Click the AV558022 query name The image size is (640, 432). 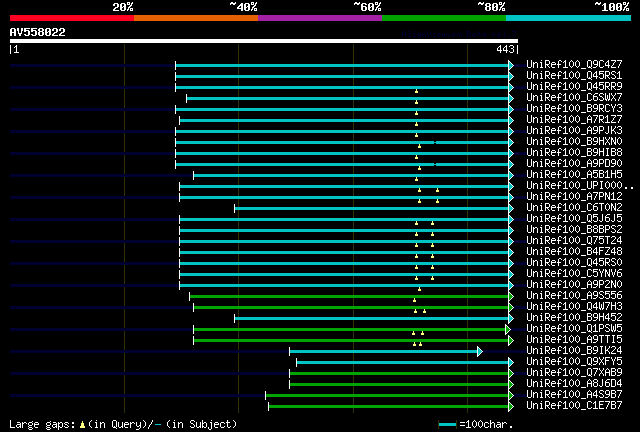tap(38, 32)
